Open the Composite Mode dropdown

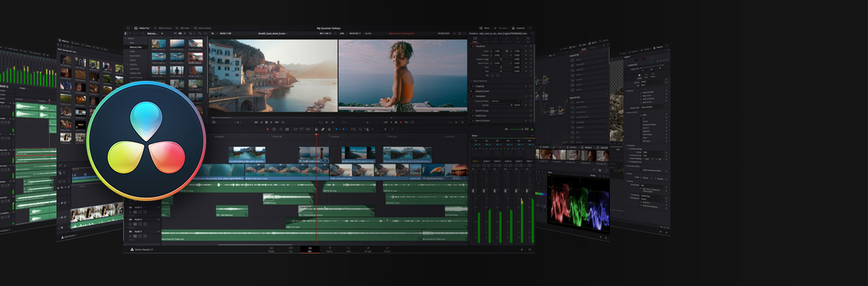pos(506,101)
